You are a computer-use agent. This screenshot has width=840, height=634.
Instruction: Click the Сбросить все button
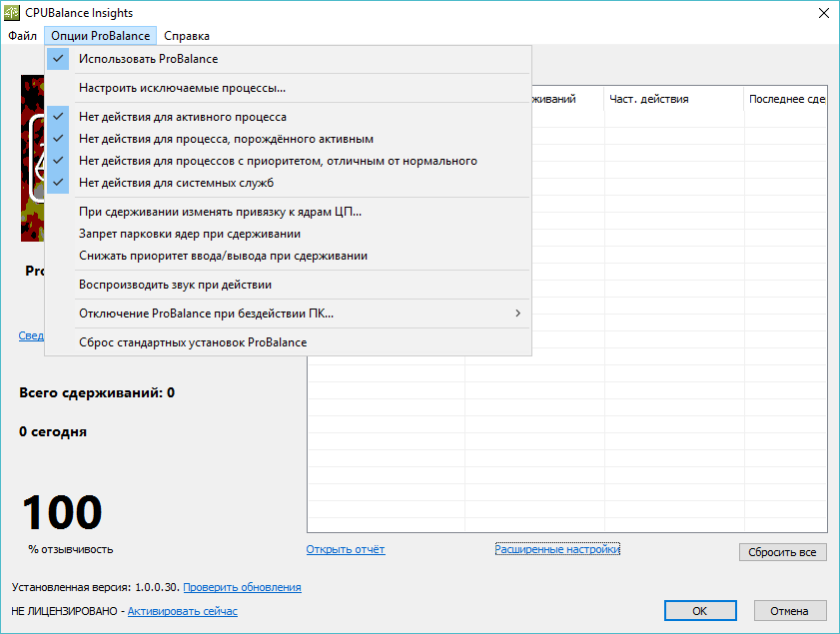782,552
